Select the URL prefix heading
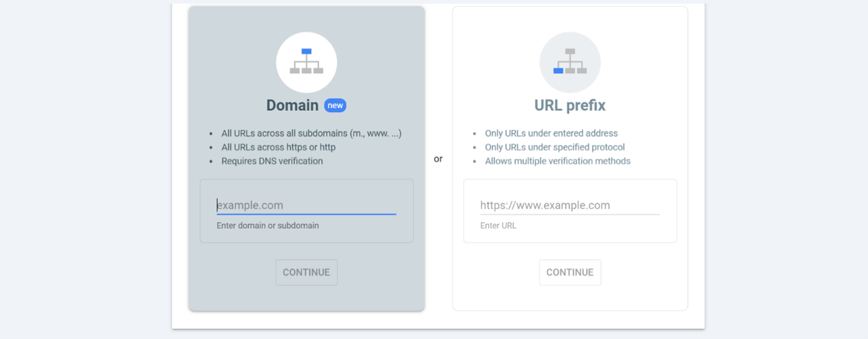The image size is (868, 339). tap(570, 105)
